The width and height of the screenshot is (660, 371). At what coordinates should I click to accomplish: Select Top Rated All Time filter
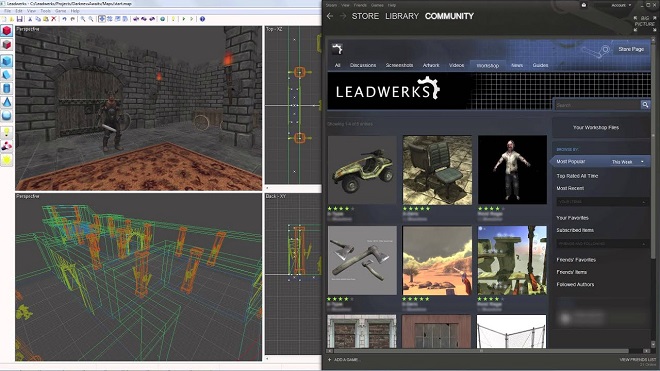tap(577, 176)
